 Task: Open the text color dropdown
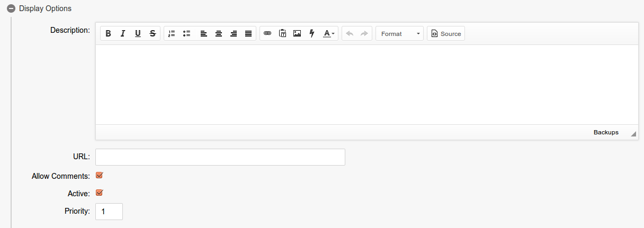point(328,34)
